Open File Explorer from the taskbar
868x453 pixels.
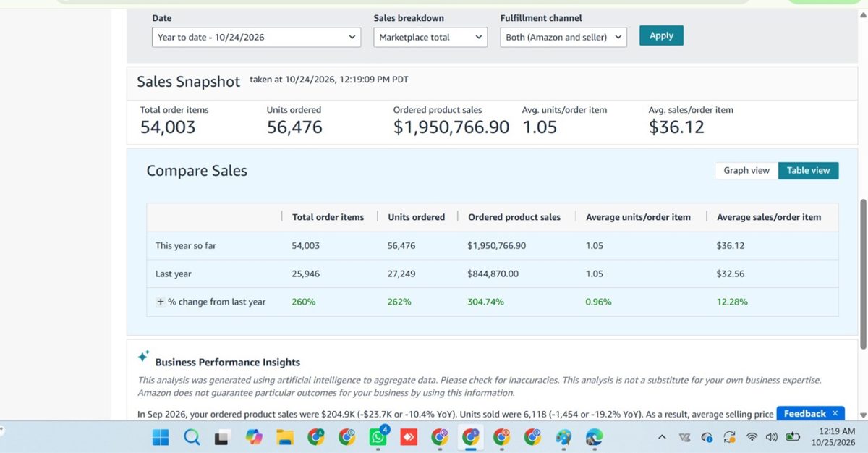click(285, 437)
